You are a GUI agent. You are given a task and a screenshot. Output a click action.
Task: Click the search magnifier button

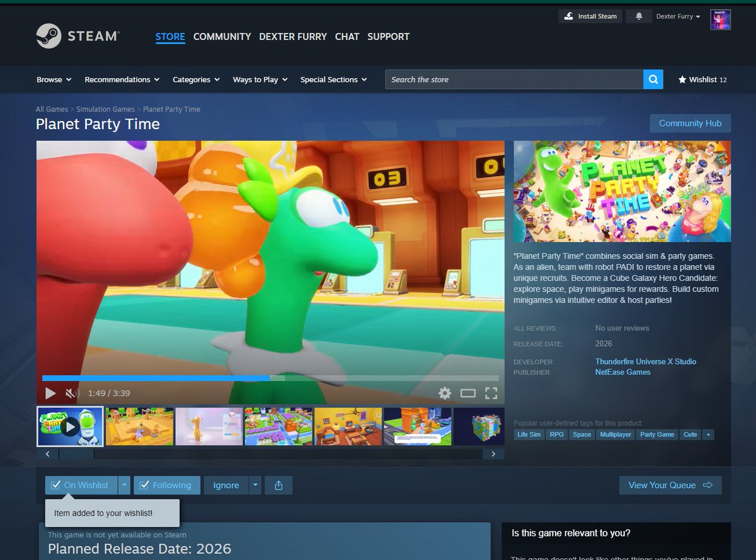coord(653,79)
